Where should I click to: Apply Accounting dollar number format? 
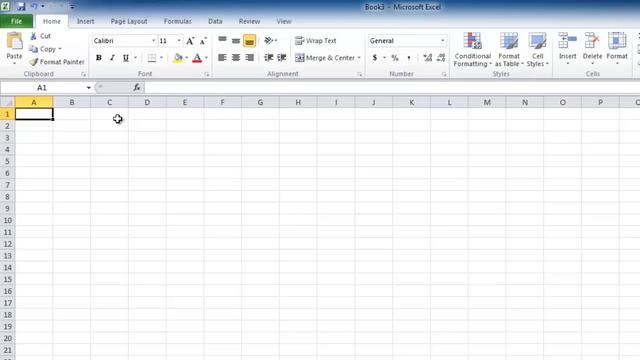(x=375, y=58)
